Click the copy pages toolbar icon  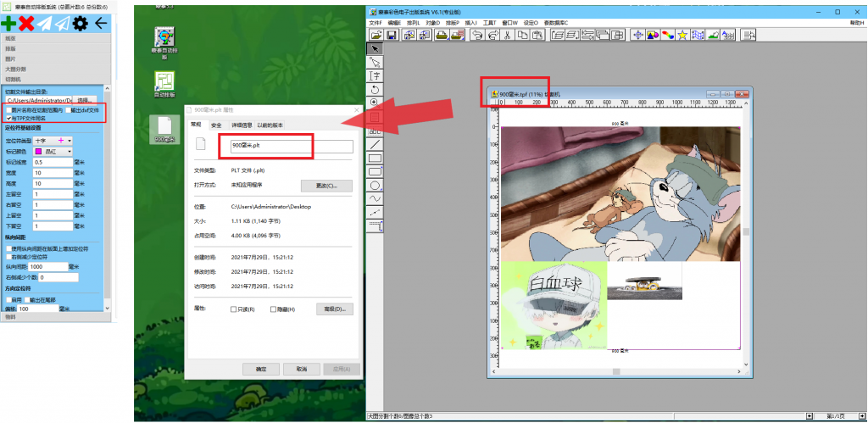(x=522, y=35)
